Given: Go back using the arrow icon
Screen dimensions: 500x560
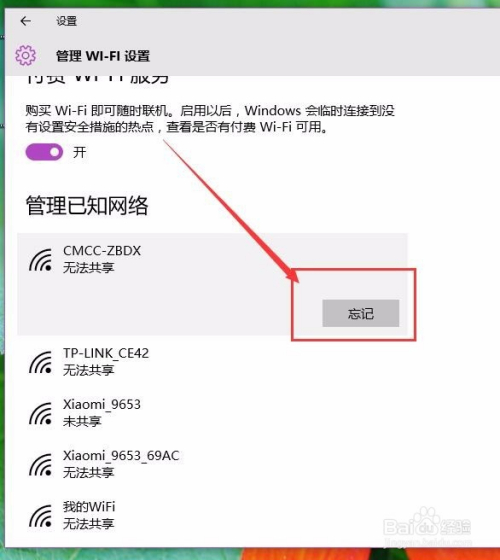Looking at the screenshot, I should [25, 21].
